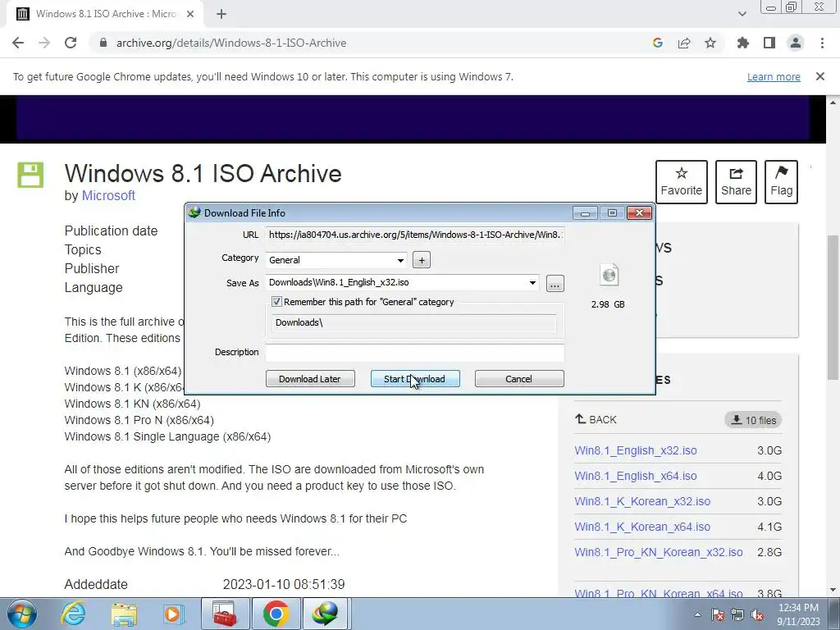Open Chrome profile avatar

[796, 43]
